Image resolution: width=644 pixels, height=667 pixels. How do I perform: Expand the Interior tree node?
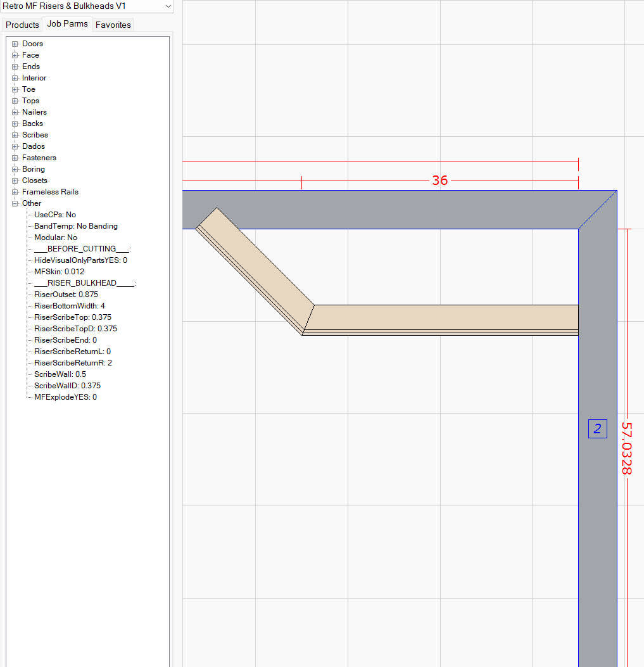[14, 78]
